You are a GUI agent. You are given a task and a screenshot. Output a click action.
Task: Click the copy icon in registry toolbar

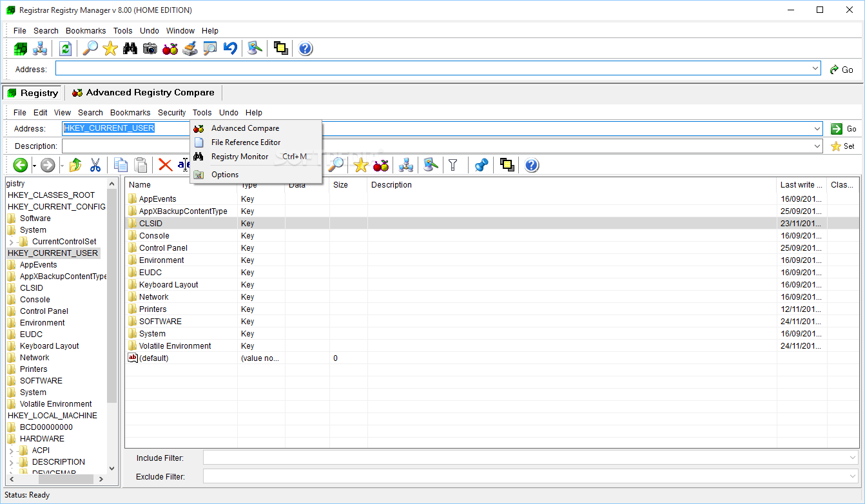[x=121, y=166]
